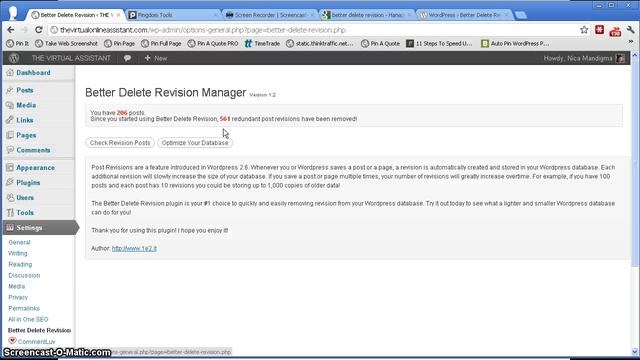Screen dimensions: 640x360
Task: Open a new browser tab
Action: [520, 15]
